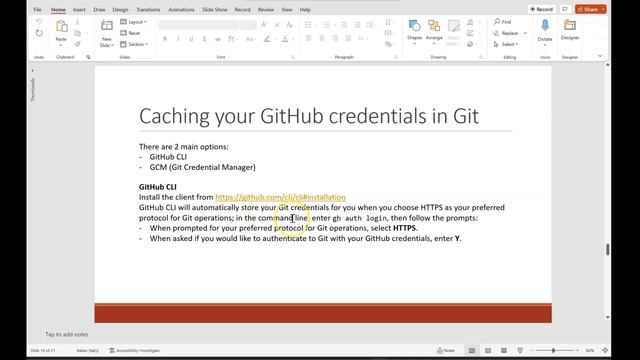The width and height of the screenshot is (640, 360).
Task: Click the vertical scrollbar thumb
Action: pyautogui.click(x=607, y=249)
